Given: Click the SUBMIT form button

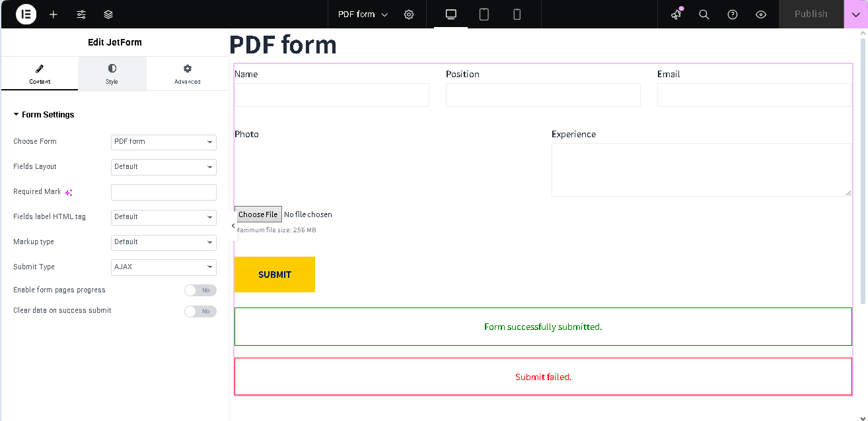Looking at the screenshot, I should [x=274, y=275].
